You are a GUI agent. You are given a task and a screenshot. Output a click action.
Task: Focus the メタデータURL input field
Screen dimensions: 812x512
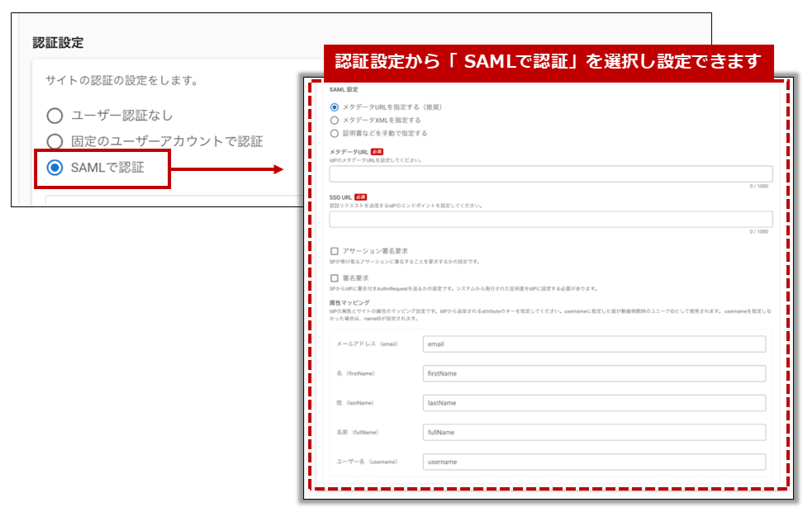coord(551,174)
